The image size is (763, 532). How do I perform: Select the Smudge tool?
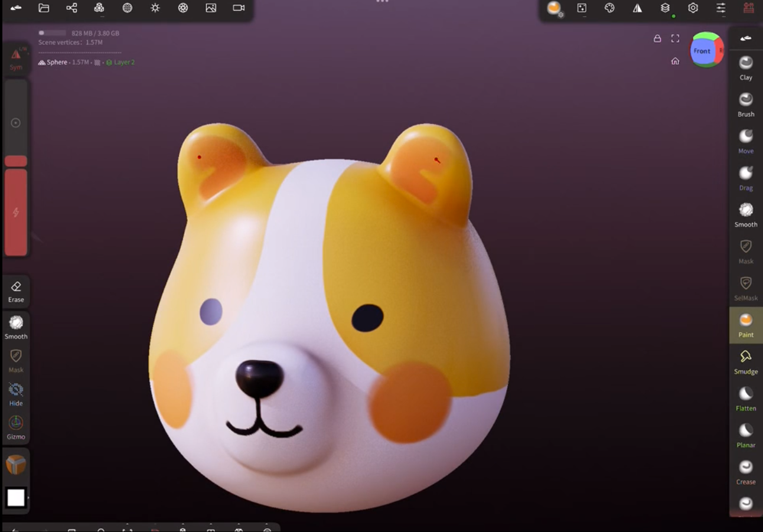pos(746,361)
